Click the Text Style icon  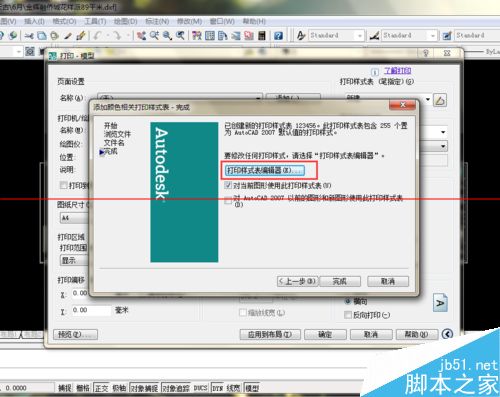click(301, 35)
